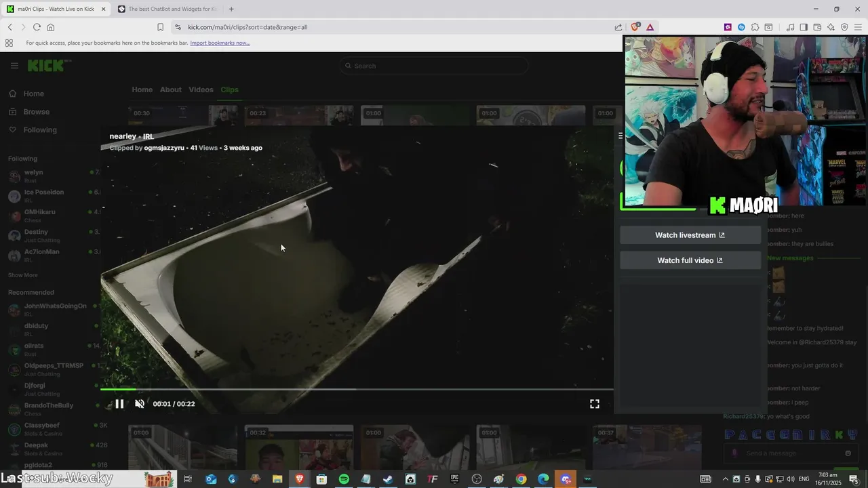
Task: Open the Brave Rewards triangle icon
Action: (x=650, y=27)
